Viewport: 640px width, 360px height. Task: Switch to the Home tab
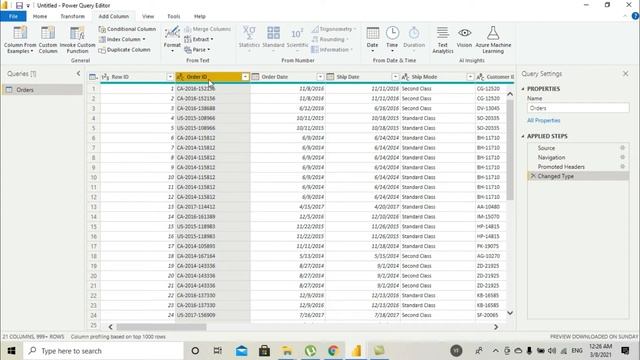point(40,16)
